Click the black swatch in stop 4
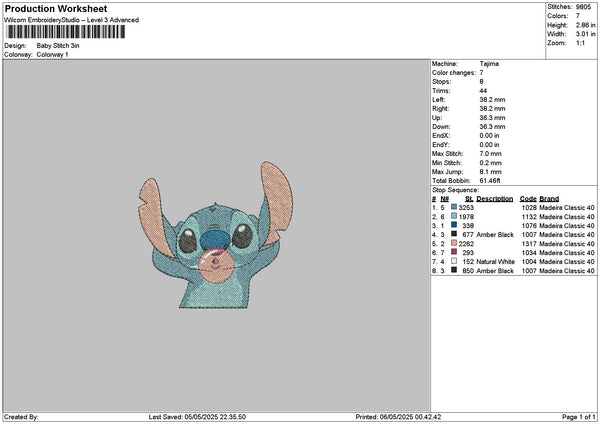The height and width of the screenshot is (424, 600). pyautogui.click(x=456, y=234)
